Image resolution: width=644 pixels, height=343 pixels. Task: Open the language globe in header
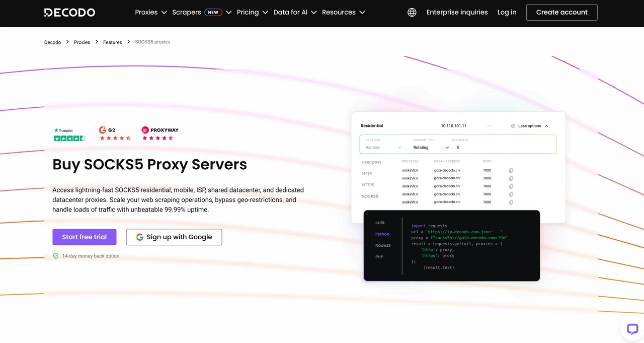412,12
